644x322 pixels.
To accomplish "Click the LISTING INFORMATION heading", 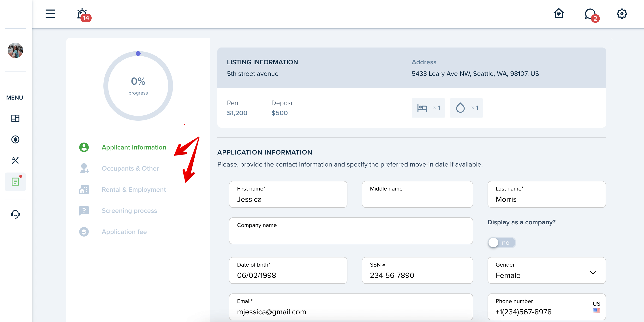I will tap(262, 62).
